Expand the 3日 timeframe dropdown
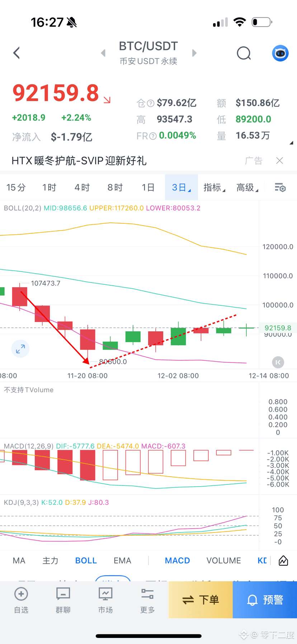This screenshot has height=644, width=297. click(x=181, y=188)
